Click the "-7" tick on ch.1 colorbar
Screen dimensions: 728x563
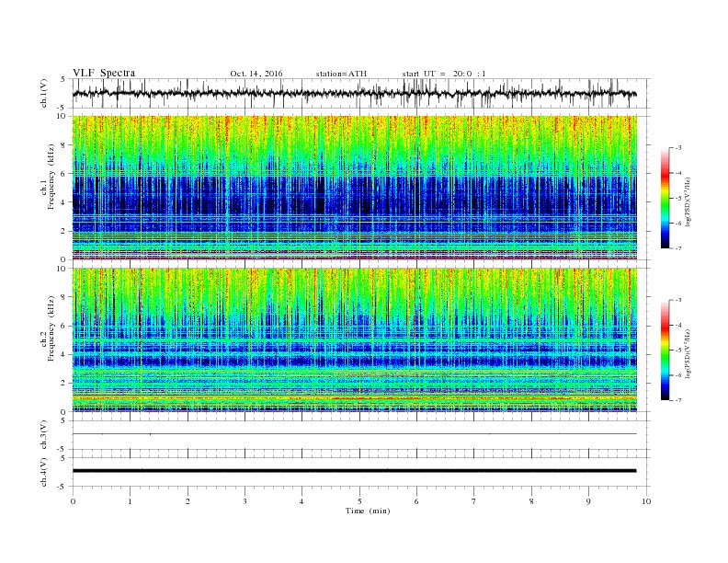click(678, 248)
